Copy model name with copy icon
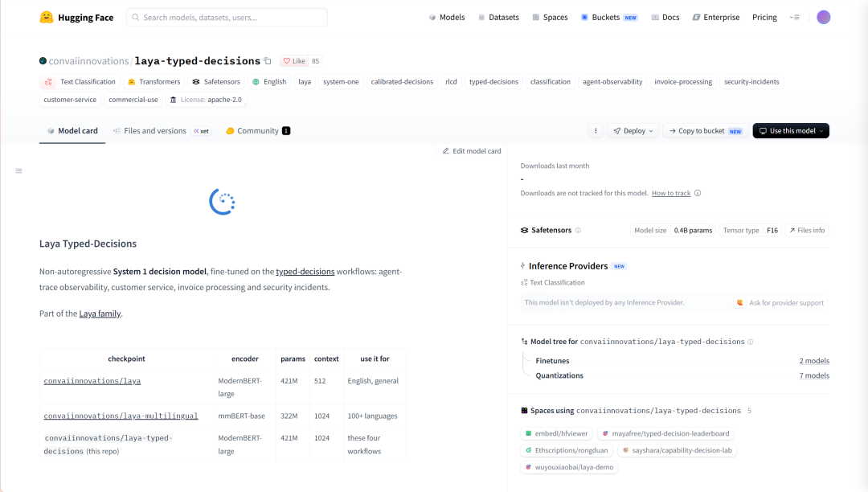 [x=268, y=61]
